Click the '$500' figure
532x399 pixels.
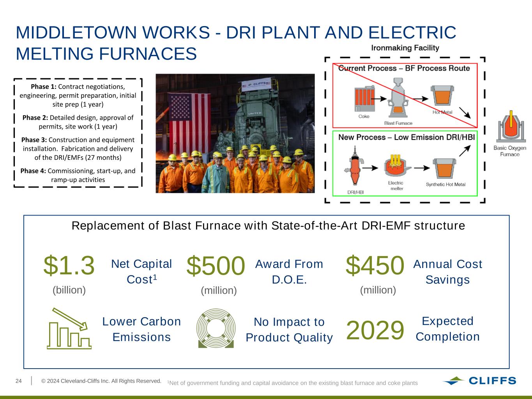coord(216,266)
